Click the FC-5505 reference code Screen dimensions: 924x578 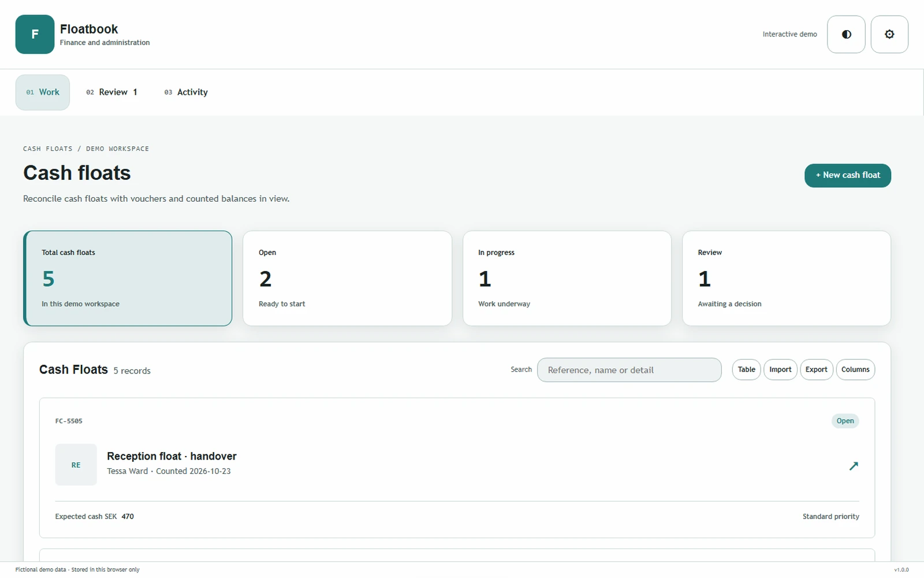click(69, 421)
